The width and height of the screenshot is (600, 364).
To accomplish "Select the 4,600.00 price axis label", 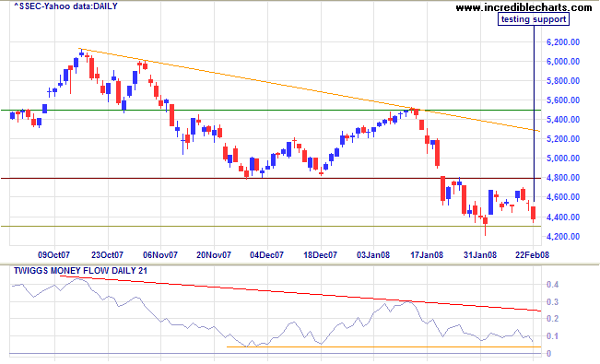I will pos(563,197).
